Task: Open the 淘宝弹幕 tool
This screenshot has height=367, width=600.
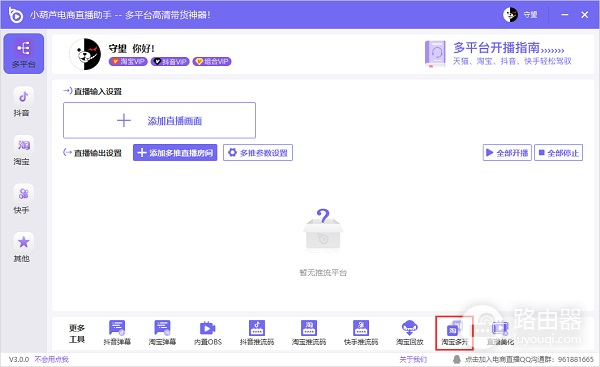Action: coord(162,333)
